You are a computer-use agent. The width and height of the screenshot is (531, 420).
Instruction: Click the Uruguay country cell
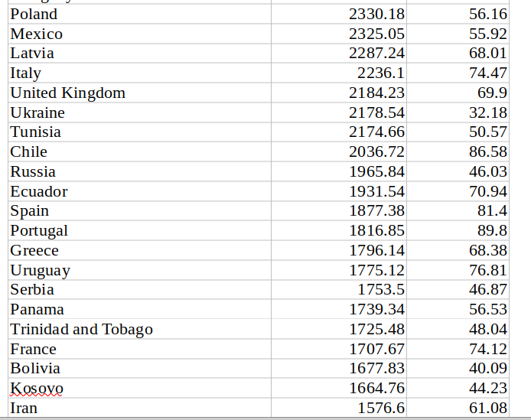139,270
